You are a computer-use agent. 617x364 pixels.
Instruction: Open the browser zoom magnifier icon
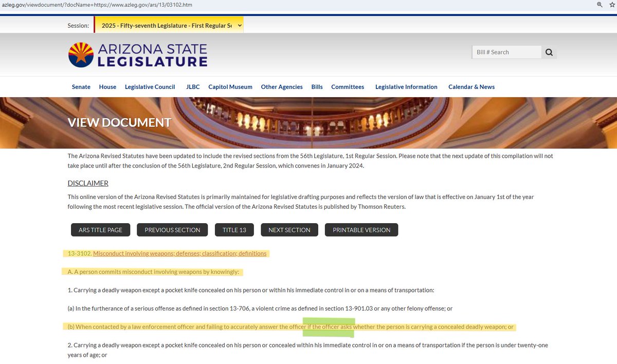[x=600, y=4]
